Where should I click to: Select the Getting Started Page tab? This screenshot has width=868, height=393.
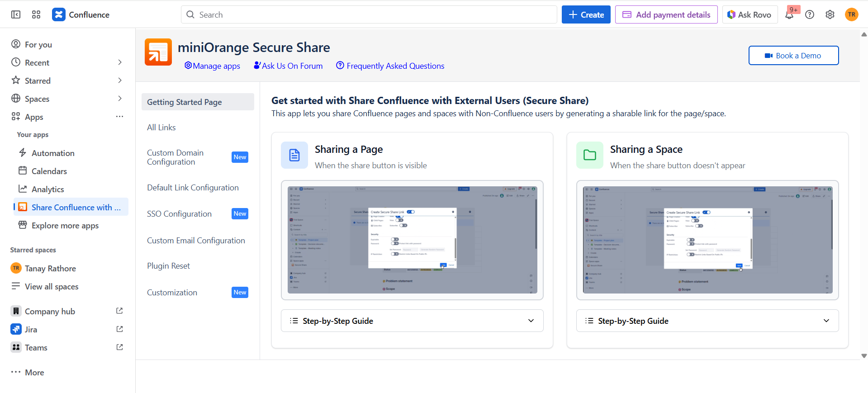point(198,102)
